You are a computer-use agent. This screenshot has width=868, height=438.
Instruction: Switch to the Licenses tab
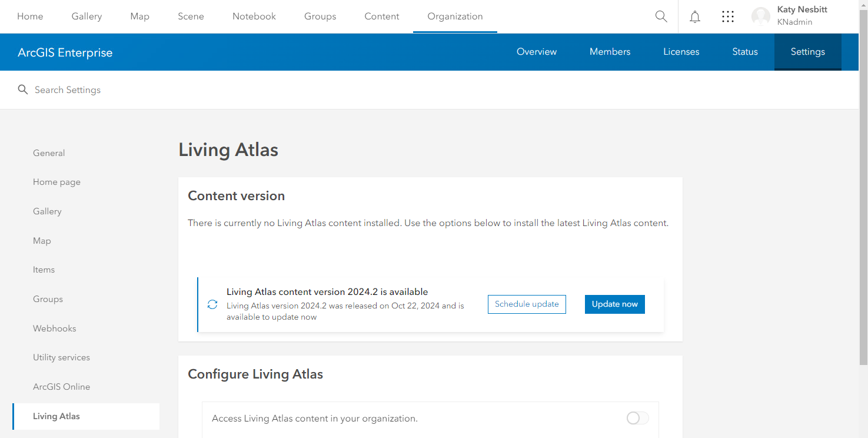tap(681, 52)
